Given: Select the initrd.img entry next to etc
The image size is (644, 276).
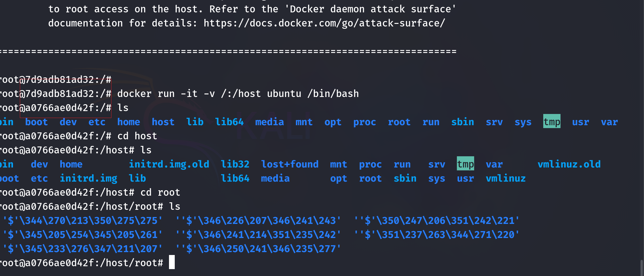Looking at the screenshot, I should click(x=88, y=178).
